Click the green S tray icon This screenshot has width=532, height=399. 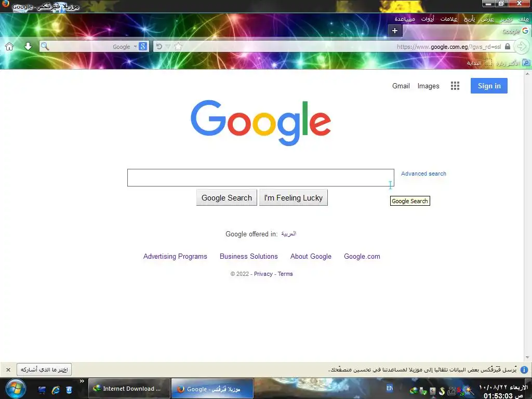coord(442,391)
